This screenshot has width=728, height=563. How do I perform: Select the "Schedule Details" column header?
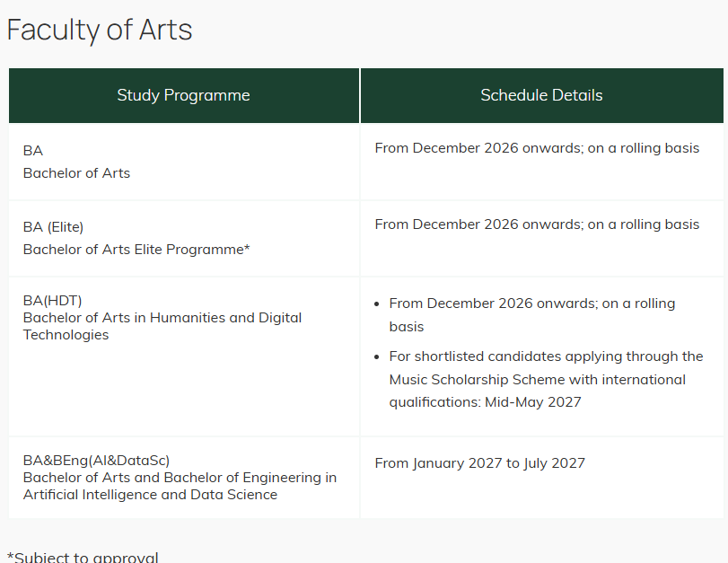542,95
